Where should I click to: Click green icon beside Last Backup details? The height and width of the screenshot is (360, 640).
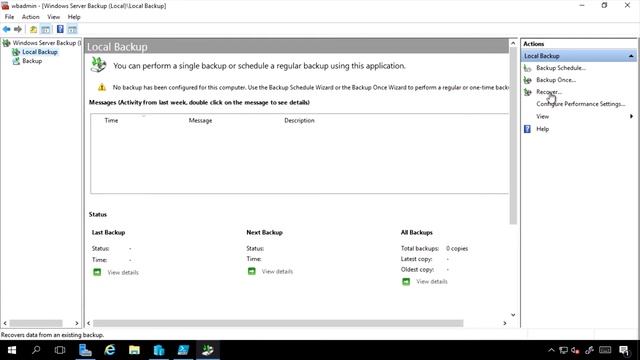click(x=97, y=272)
